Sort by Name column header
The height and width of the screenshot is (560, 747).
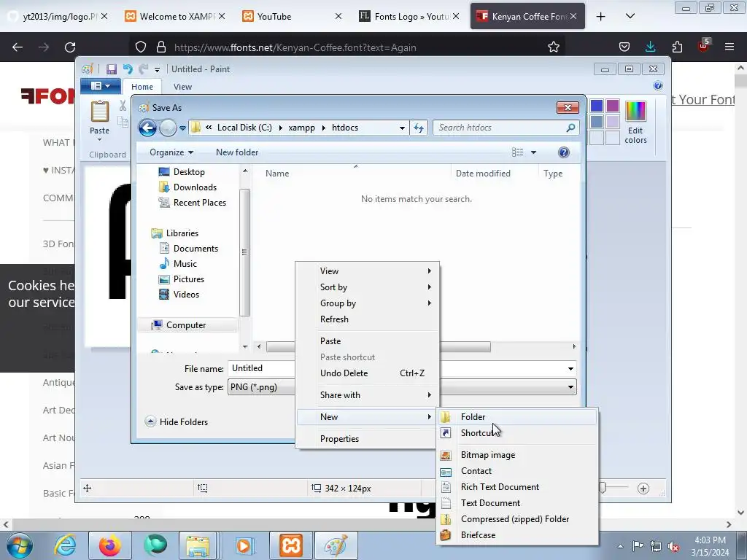(277, 174)
